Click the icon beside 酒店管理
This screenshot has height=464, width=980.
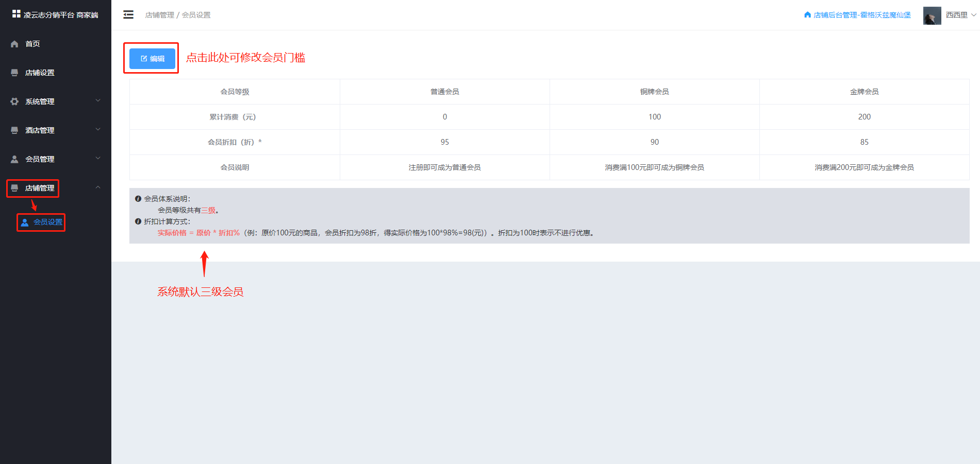tap(14, 130)
